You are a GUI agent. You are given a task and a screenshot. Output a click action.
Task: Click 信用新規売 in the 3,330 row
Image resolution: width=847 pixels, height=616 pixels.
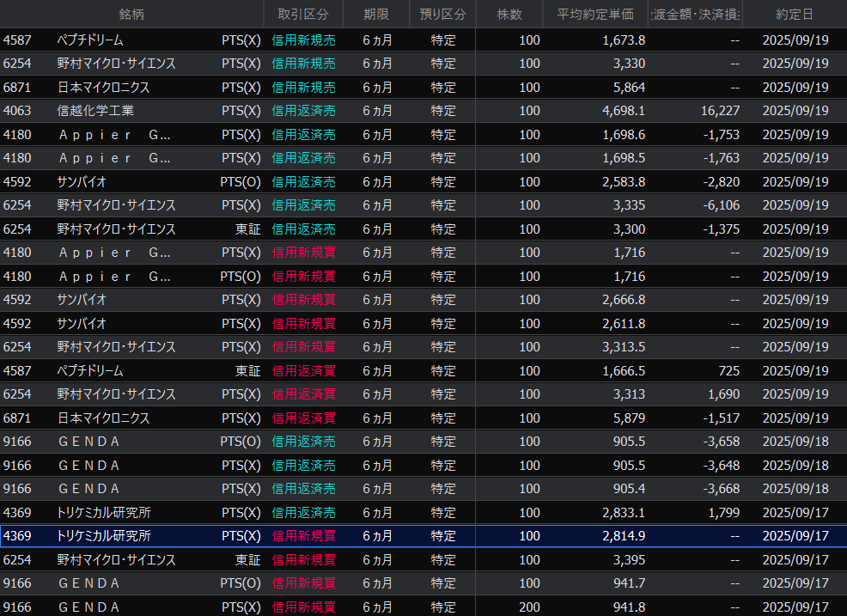tap(303, 64)
